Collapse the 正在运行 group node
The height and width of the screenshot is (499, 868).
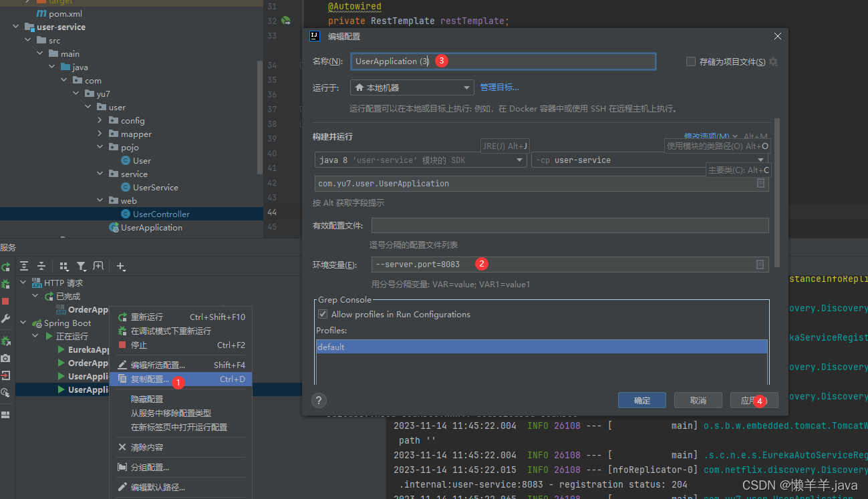click(x=36, y=336)
